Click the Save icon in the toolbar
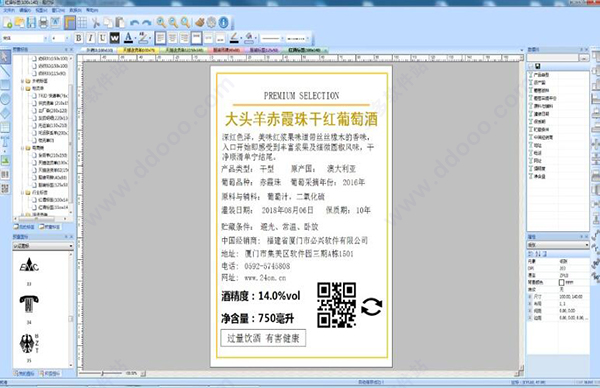The width and height of the screenshot is (600, 388). coord(31,23)
